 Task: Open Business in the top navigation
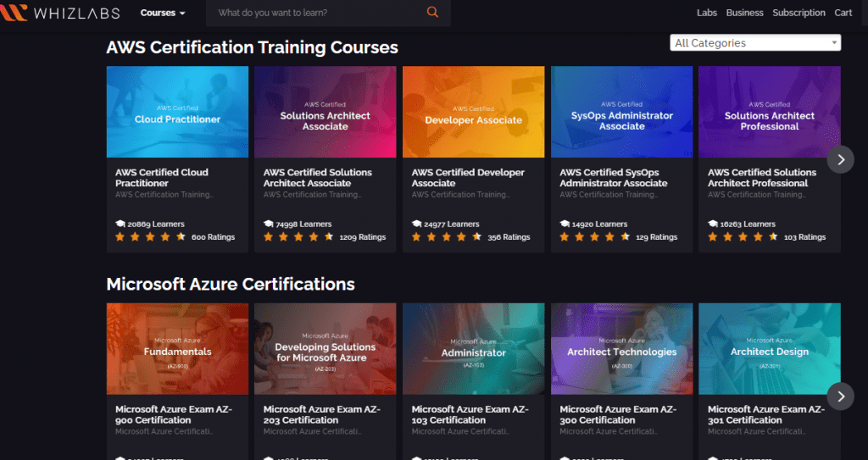point(744,13)
